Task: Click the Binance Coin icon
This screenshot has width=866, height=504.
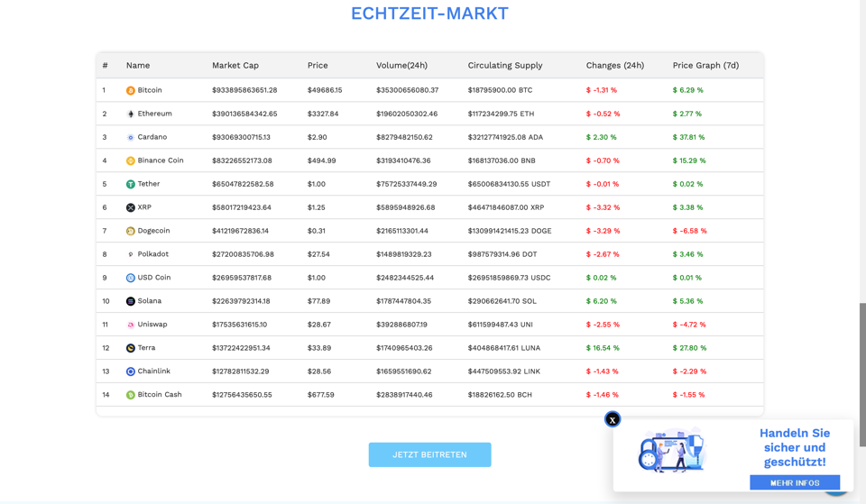Action: click(130, 160)
